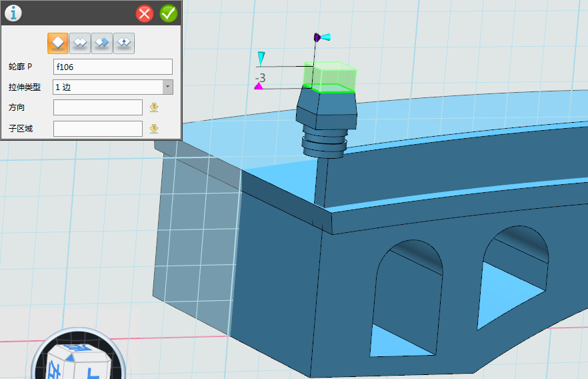
Task: Click the 轮廓 P field containing f106
Action: [x=113, y=67]
